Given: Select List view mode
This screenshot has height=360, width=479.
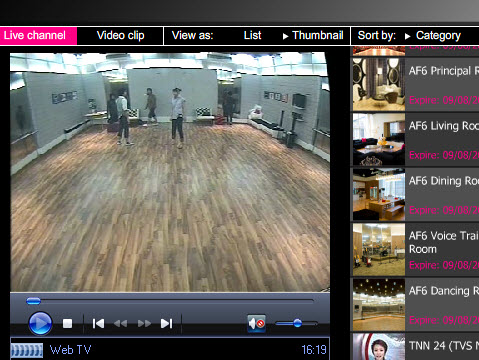Looking at the screenshot, I should tap(252, 36).
